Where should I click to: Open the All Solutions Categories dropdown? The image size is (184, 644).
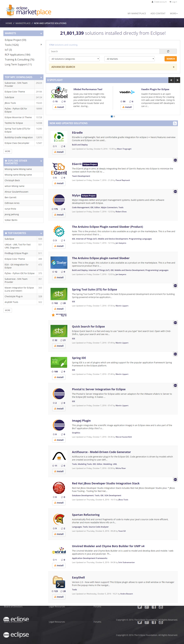(x=74, y=59)
